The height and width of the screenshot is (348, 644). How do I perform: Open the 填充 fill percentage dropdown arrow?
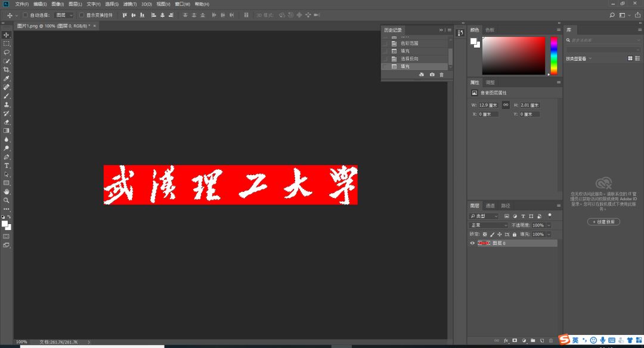[549, 234]
